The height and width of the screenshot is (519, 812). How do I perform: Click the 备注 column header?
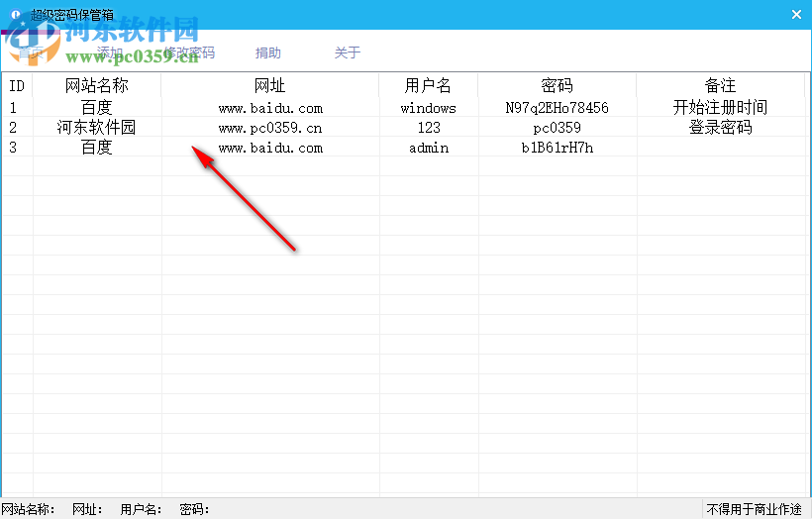[x=720, y=85]
